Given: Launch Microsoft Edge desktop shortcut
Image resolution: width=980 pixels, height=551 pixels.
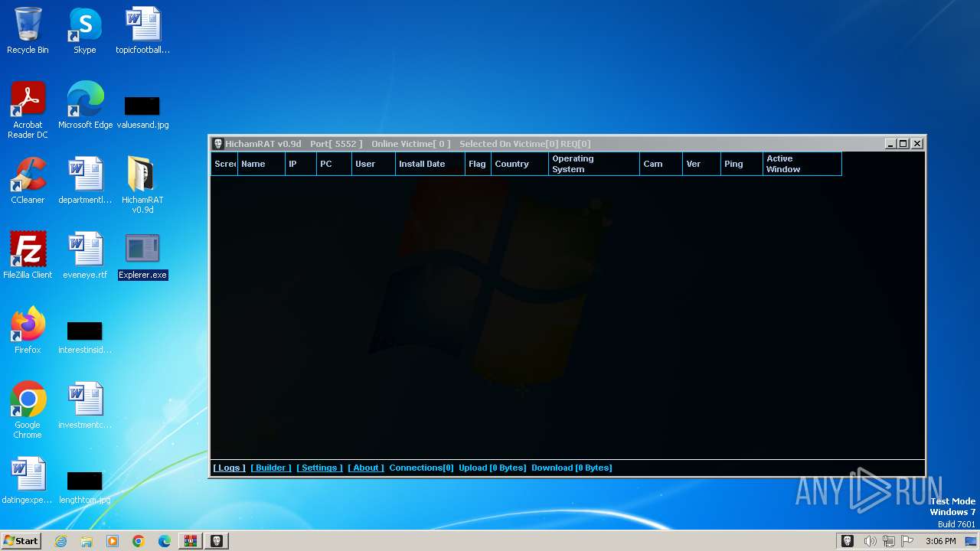Looking at the screenshot, I should pyautogui.click(x=85, y=105).
